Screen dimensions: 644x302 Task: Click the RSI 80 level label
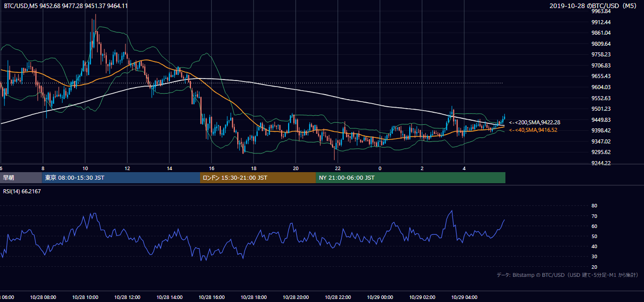[595, 206]
